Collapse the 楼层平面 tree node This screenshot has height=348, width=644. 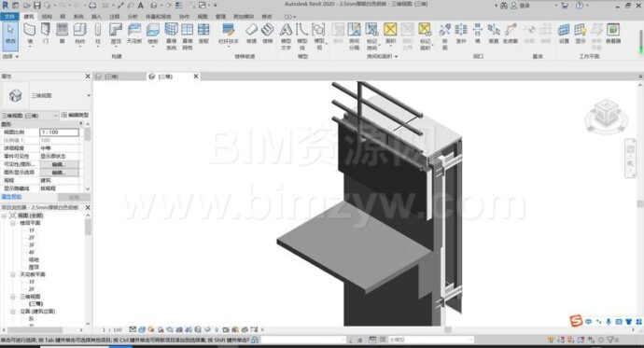[x=13, y=223]
